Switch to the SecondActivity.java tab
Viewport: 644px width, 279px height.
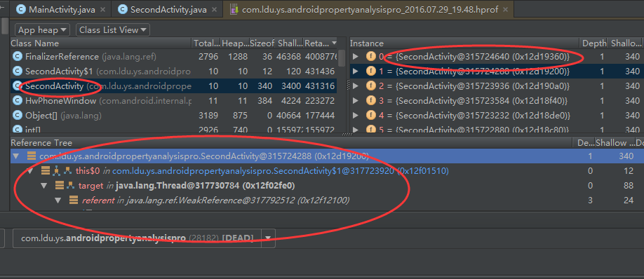(x=166, y=9)
